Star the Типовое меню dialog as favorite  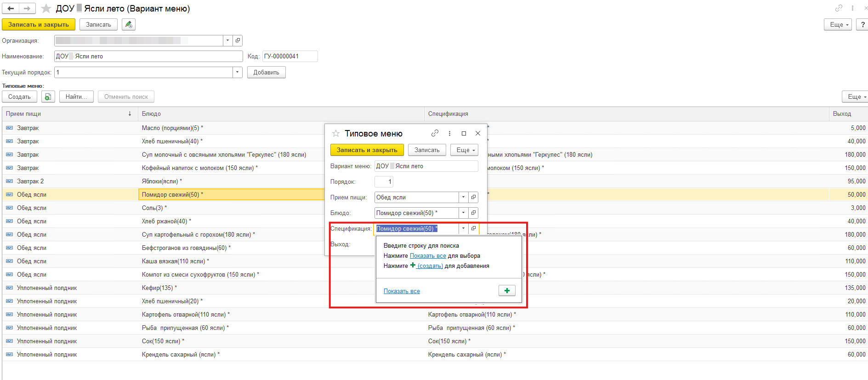[336, 133]
